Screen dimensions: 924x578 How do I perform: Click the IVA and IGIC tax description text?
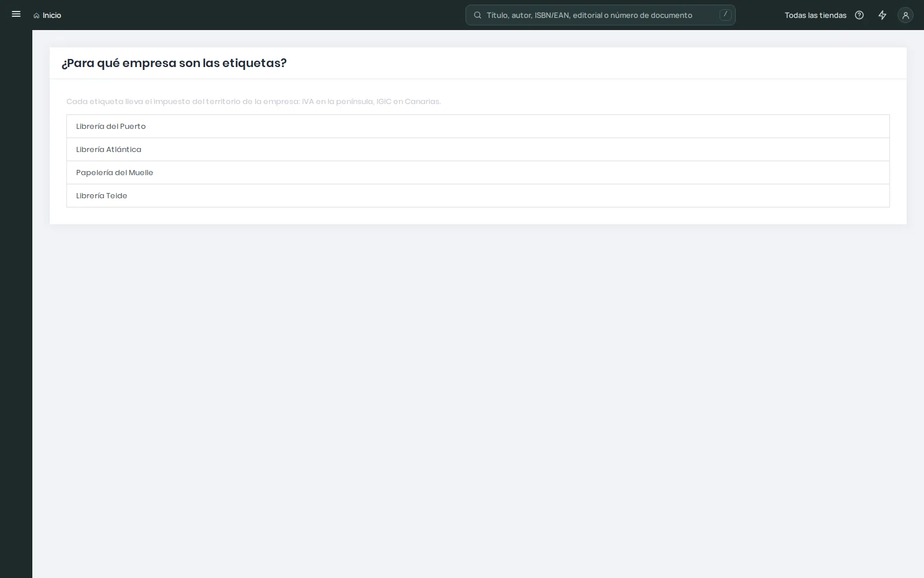click(x=254, y=102)
